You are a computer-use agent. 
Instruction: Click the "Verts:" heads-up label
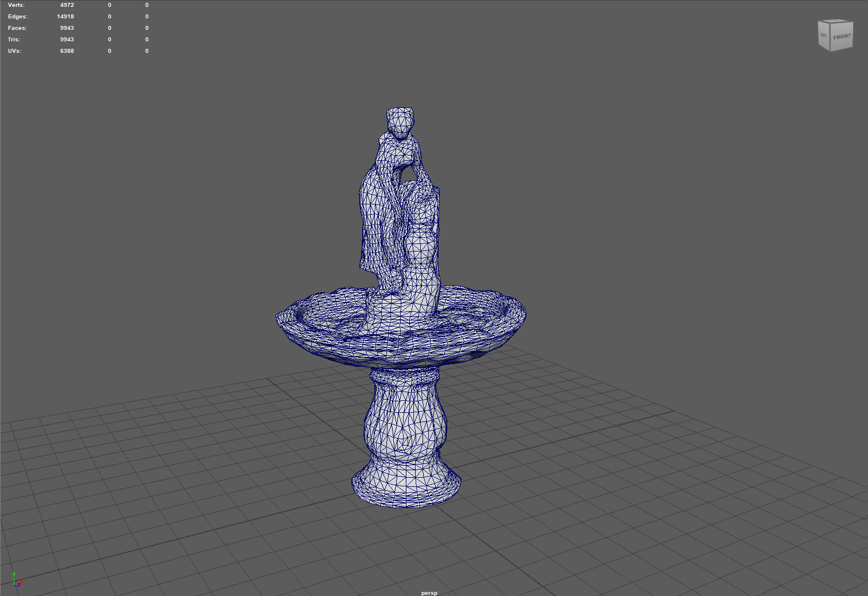coord(16,5)
